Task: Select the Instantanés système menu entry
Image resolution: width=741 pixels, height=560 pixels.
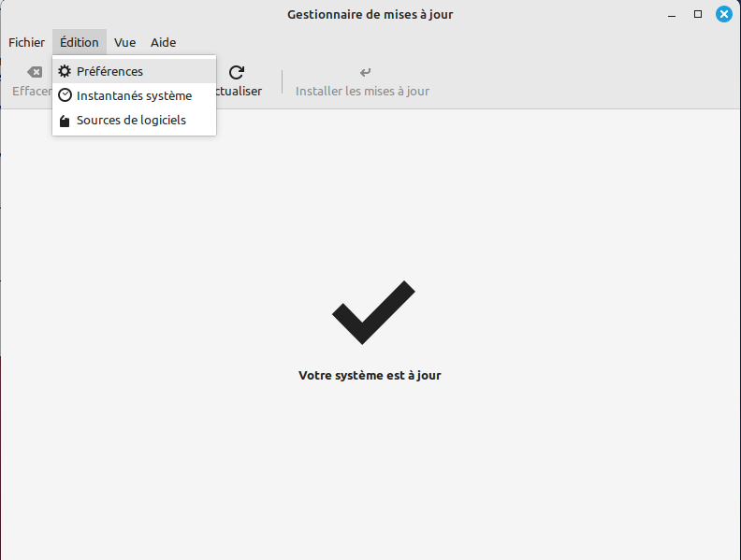Action: (134, 95)
